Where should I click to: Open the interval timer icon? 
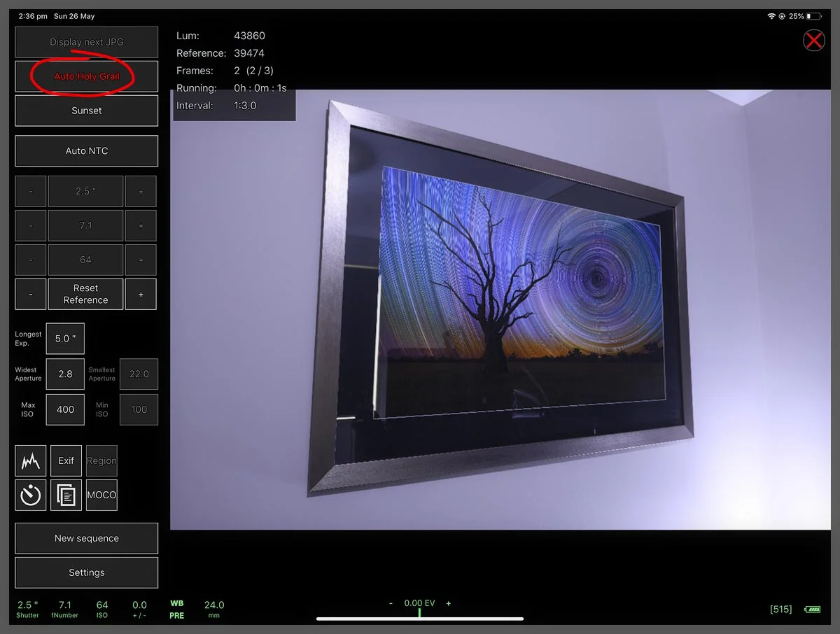tap(31, 495)
